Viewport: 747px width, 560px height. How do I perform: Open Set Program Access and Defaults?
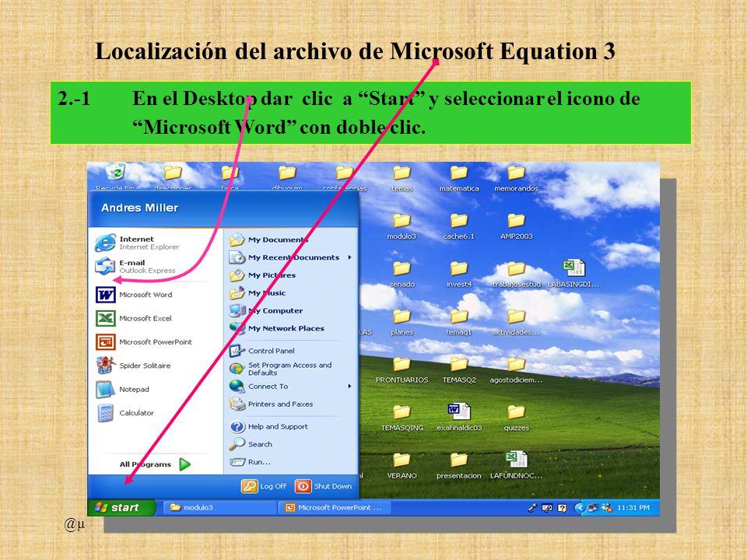(280, 369)
